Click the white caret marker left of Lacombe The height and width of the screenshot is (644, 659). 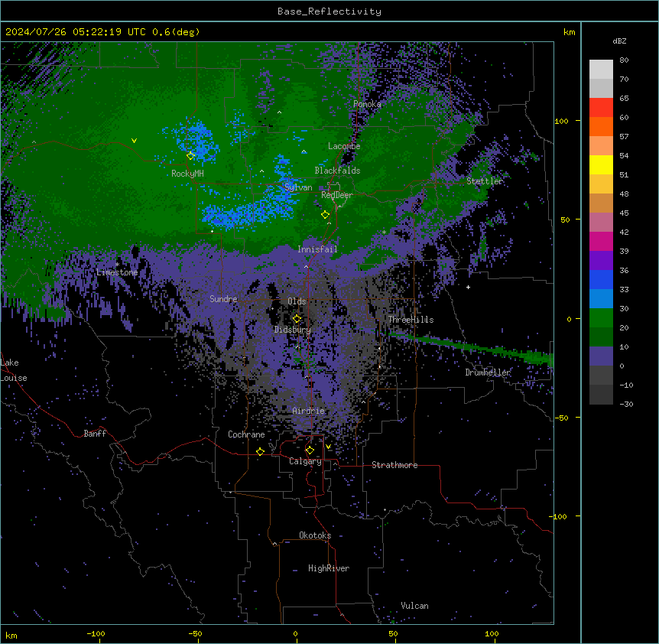(x=304, y=151)
